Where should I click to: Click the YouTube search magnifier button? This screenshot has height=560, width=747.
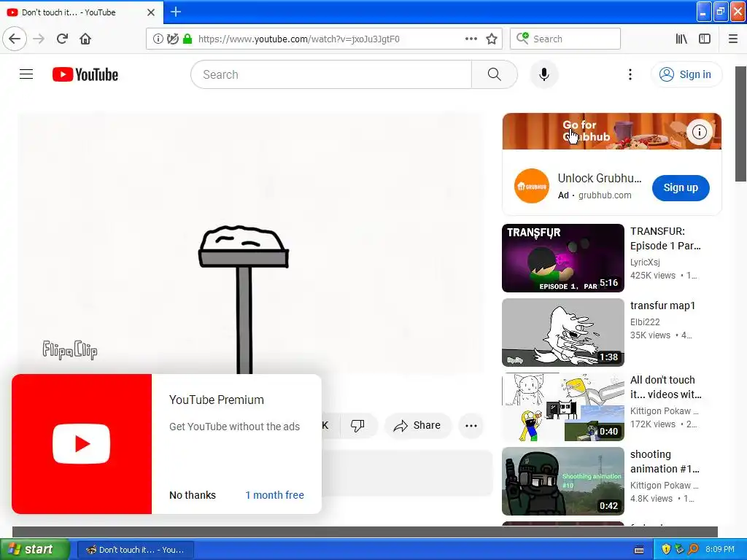[x=494, y=74]
